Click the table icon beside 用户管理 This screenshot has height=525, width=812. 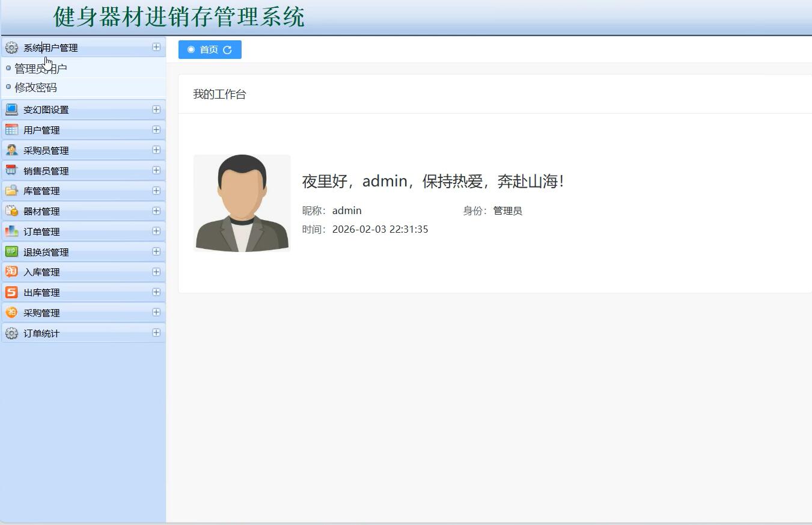(x=11, y=130)
